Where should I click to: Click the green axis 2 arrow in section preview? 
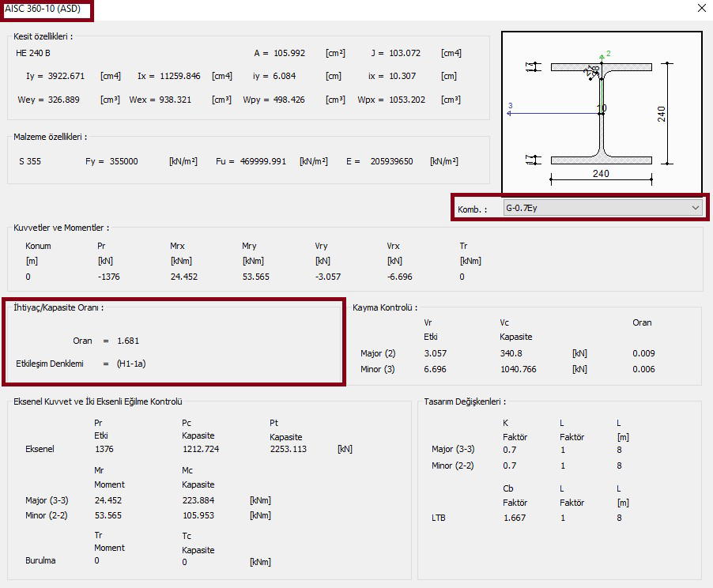tap(602, 58)
